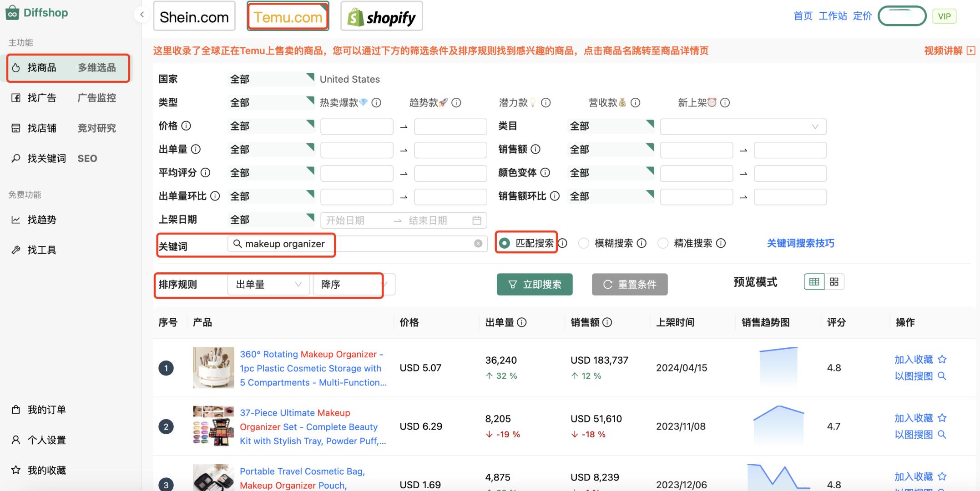This screenshot has width=980, height=491.
Task: Select 模糊搜索 radio button
Action: click(x=584, y=243)
